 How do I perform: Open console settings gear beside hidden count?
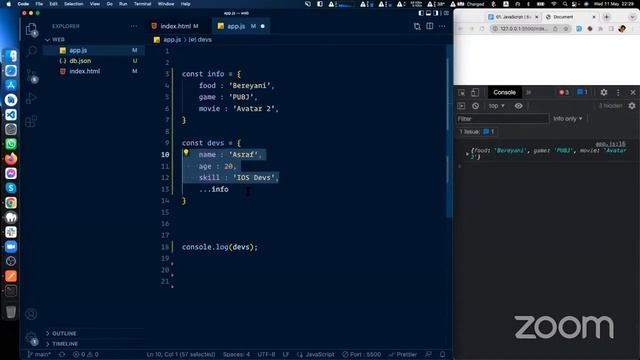click(x=632, y=106)
